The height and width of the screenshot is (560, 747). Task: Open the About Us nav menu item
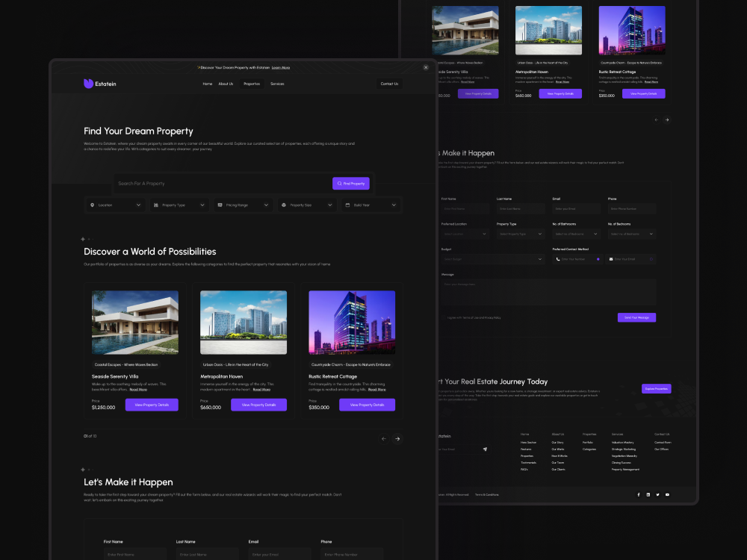[x=226, y=84]
